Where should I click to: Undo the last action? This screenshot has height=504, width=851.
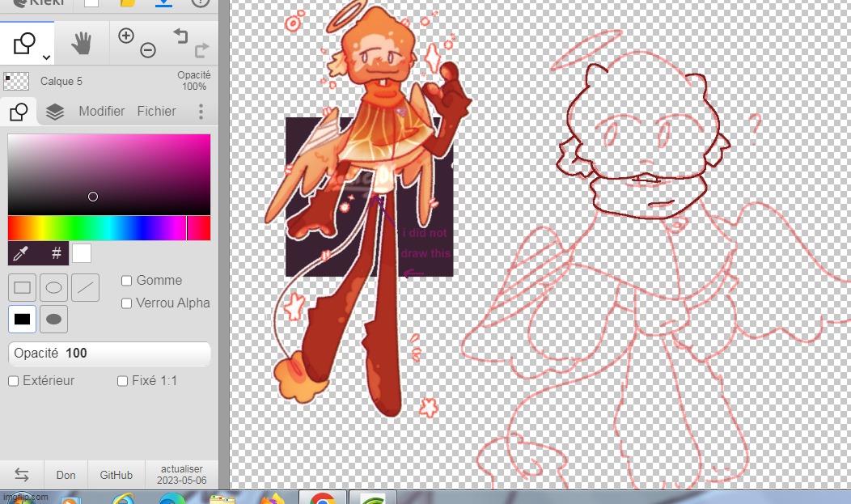pyautogui.click(x=180, y=36)
